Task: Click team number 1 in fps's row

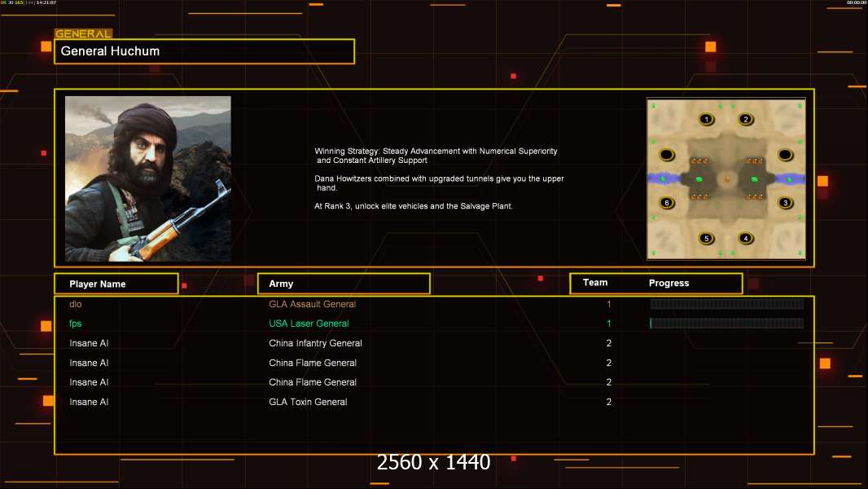Action: pyautogui.click(x=608, y=324)
